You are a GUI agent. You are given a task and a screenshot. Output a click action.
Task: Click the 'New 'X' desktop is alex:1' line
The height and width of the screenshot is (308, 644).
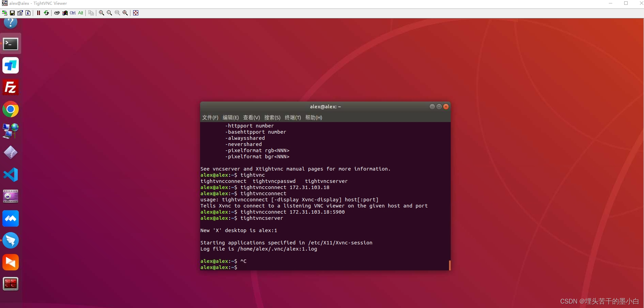(239, 230)
